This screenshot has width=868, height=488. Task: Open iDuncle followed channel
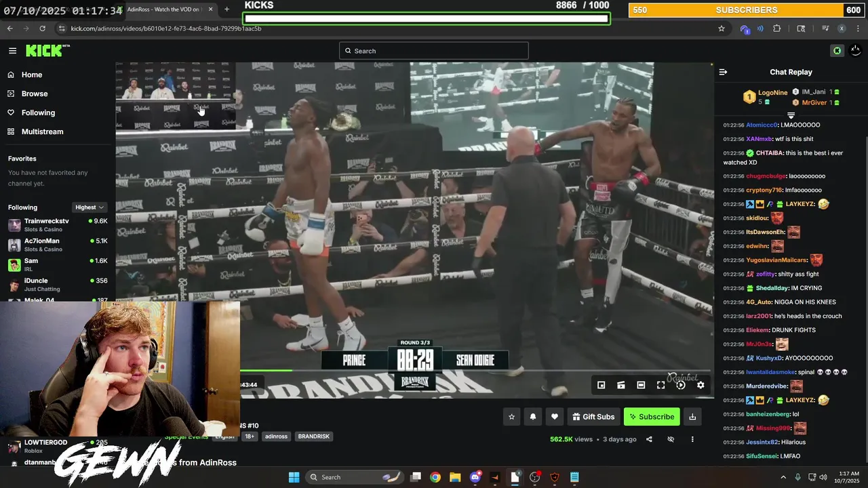click(58, 284)
